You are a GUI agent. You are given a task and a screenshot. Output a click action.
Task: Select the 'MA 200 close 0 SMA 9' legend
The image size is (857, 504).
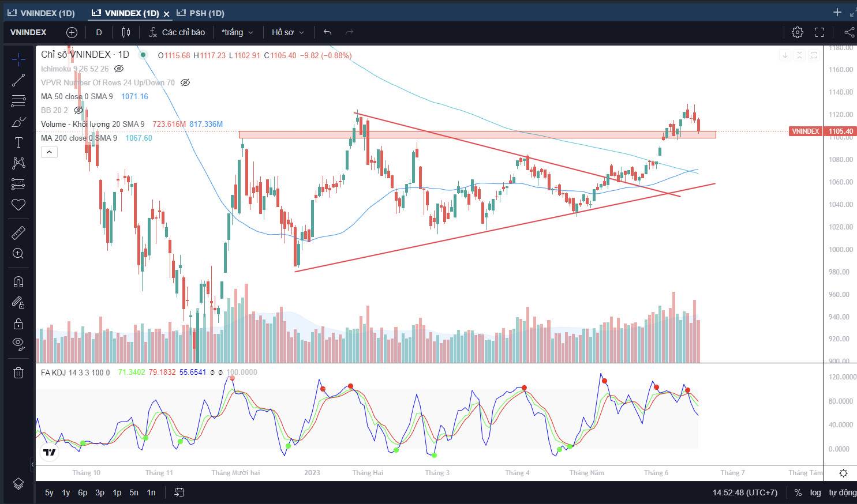79,138
